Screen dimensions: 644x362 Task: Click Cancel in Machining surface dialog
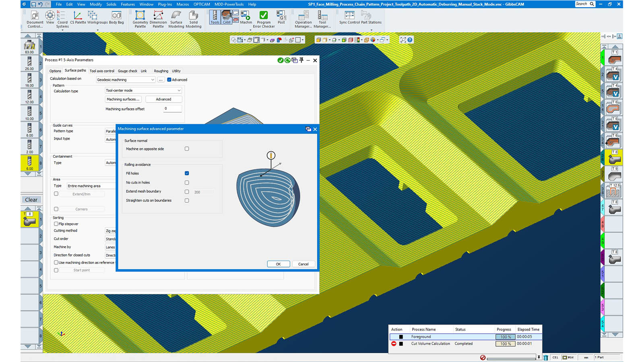[x=303, y=264]
